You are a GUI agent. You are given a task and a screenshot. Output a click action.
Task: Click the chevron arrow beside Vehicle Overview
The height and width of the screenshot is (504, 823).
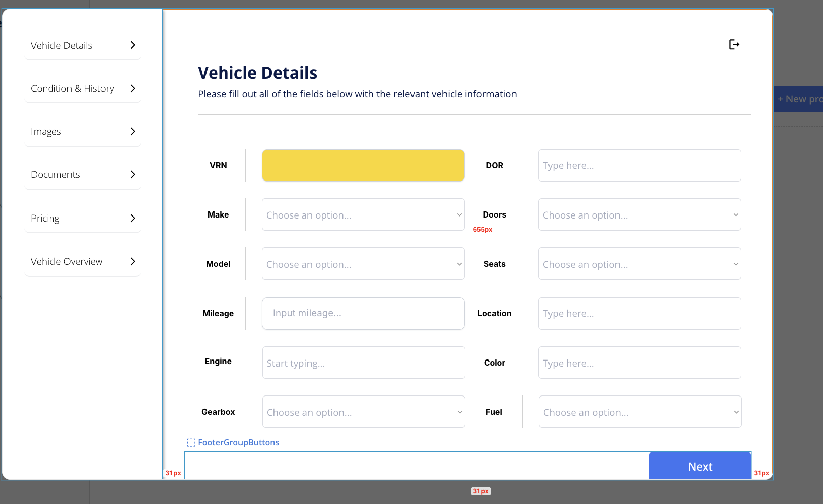coord(133,261)
